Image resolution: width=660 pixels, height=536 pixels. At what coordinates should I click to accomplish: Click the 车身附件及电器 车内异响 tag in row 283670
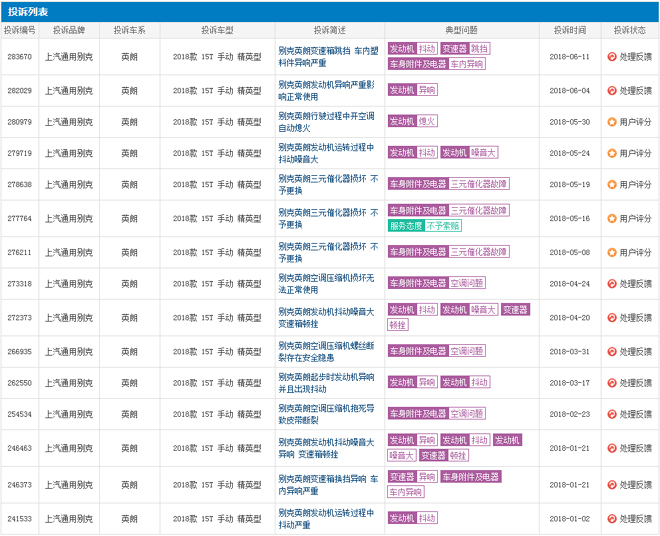[436, 64]
